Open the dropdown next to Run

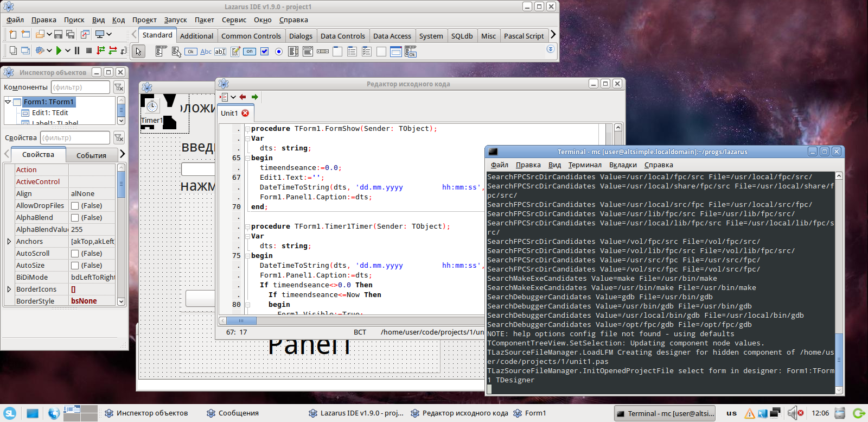(67, 51)
